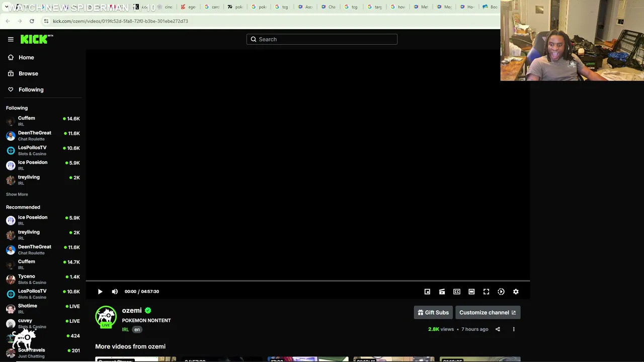Switch to the 'cine' browser tab

[x=165, y=7]
